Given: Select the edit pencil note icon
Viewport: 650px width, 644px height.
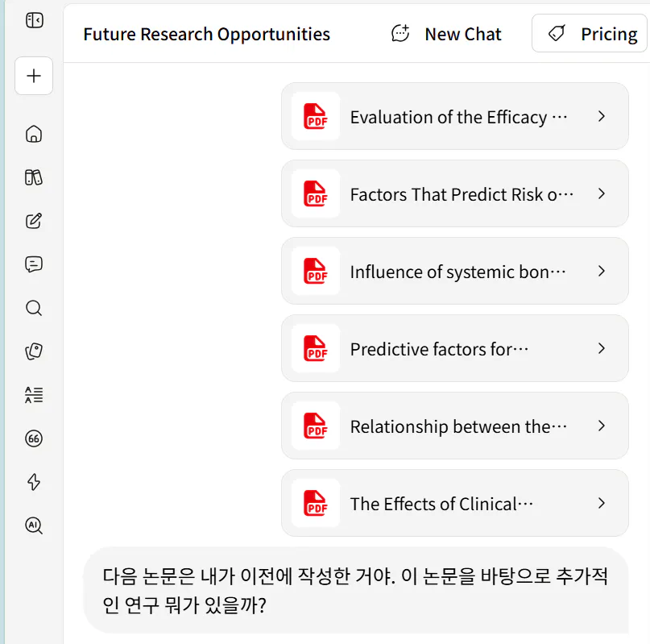Looking at the screenshot, I should [x=34, y=221].
